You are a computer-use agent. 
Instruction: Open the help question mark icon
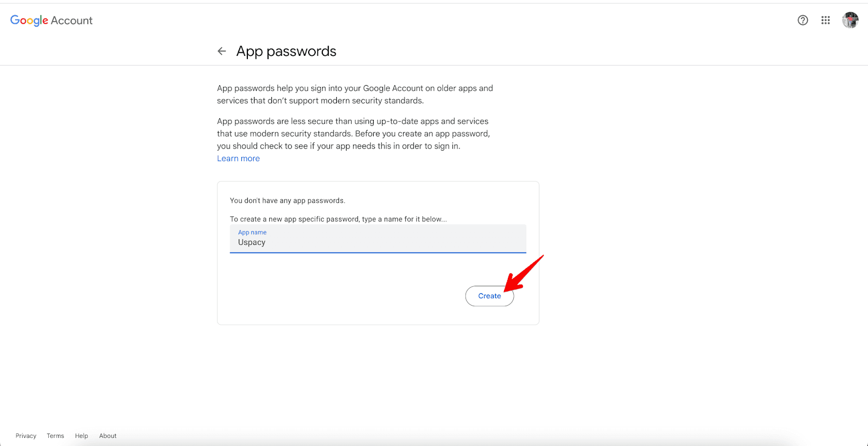coord(803,20)
